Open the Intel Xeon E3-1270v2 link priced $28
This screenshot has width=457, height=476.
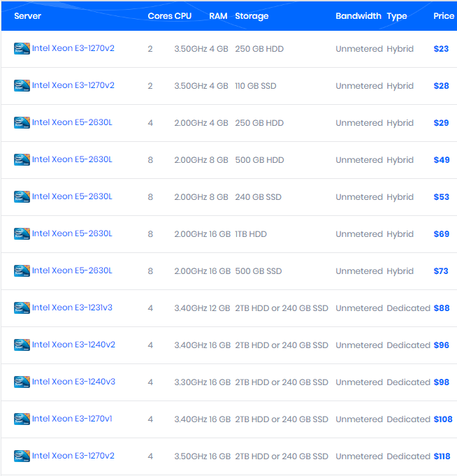[73, 85]
